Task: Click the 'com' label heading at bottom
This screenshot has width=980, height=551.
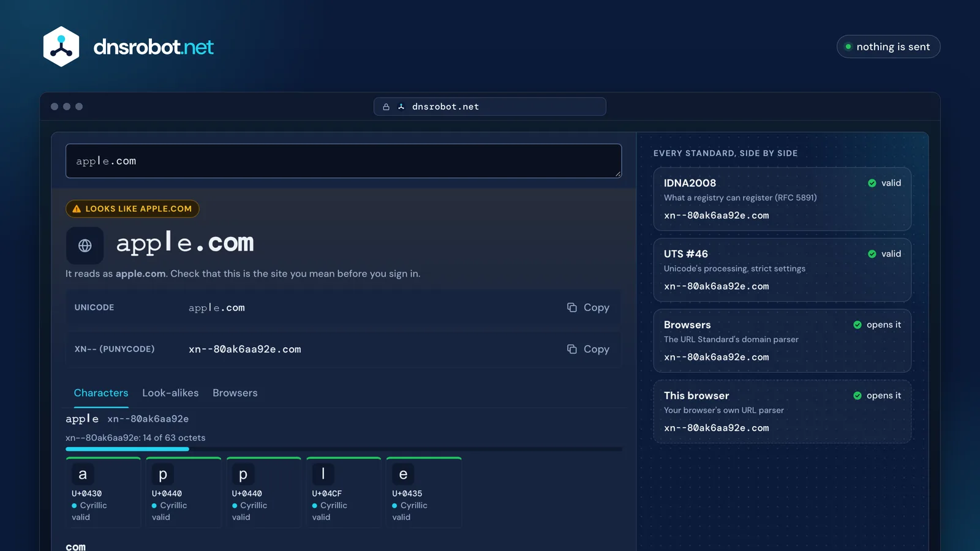Action: click(x=76, y=547)
